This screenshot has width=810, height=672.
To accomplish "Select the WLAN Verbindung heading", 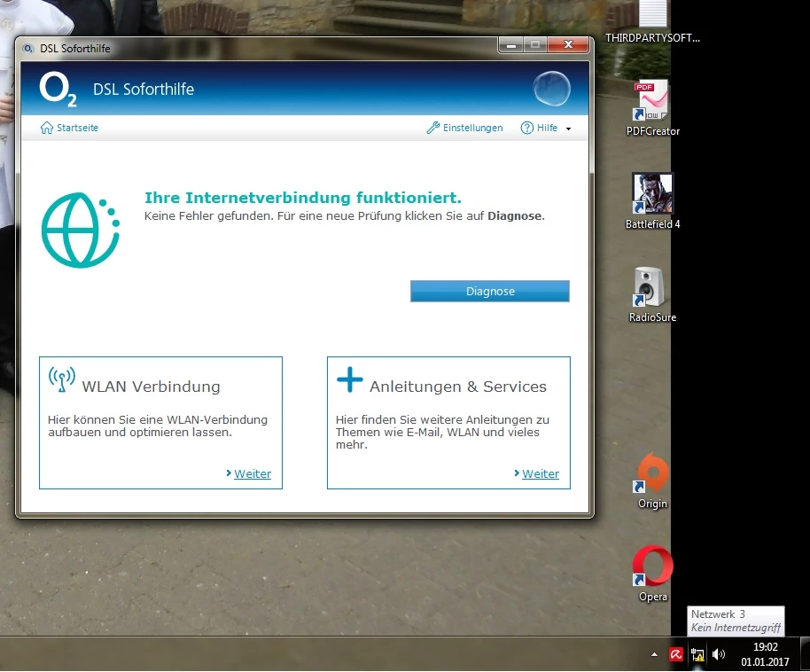I will pyautogui.click(x=151, y=387).
